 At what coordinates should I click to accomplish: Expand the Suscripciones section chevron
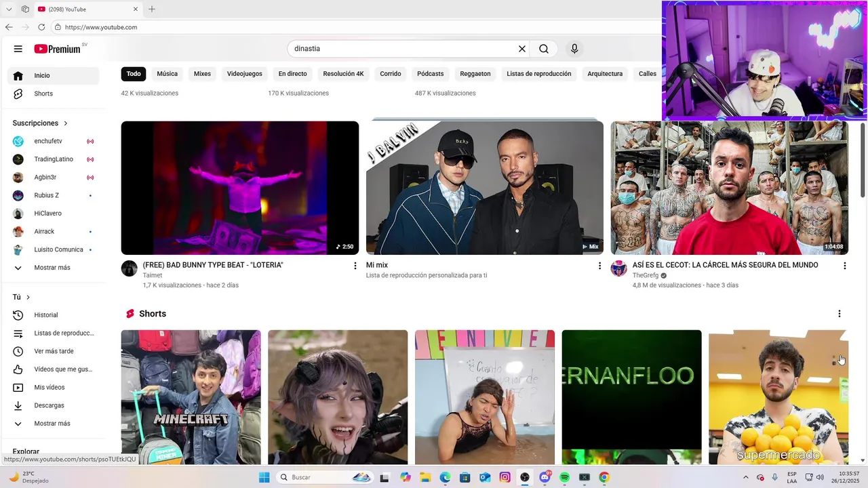pos(66,123)
